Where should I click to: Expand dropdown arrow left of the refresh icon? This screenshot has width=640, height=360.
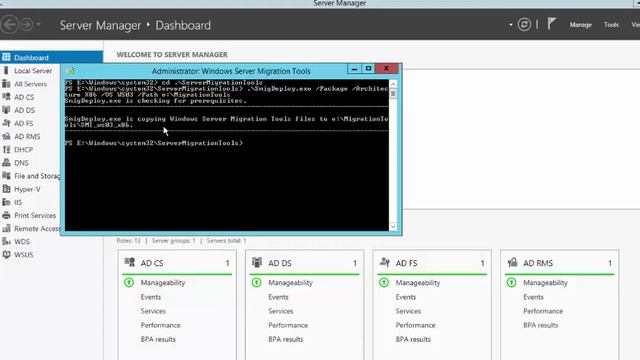coord(511,25)
